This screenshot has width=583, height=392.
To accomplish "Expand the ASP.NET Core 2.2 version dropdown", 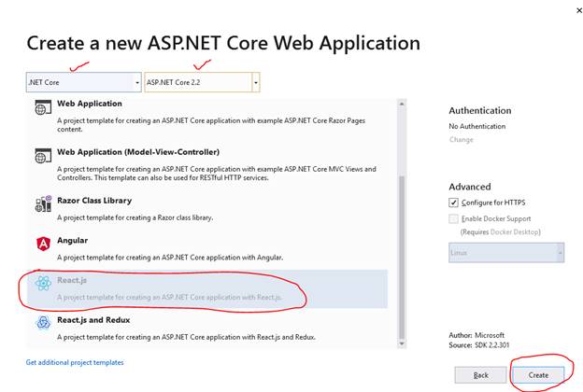I will tap(202, 82).
